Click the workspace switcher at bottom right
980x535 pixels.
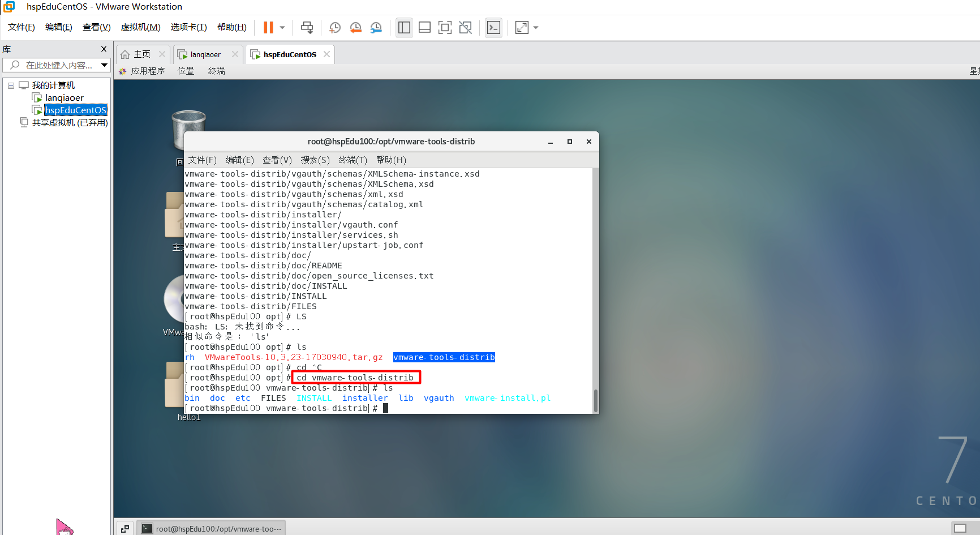coord(960,528)
